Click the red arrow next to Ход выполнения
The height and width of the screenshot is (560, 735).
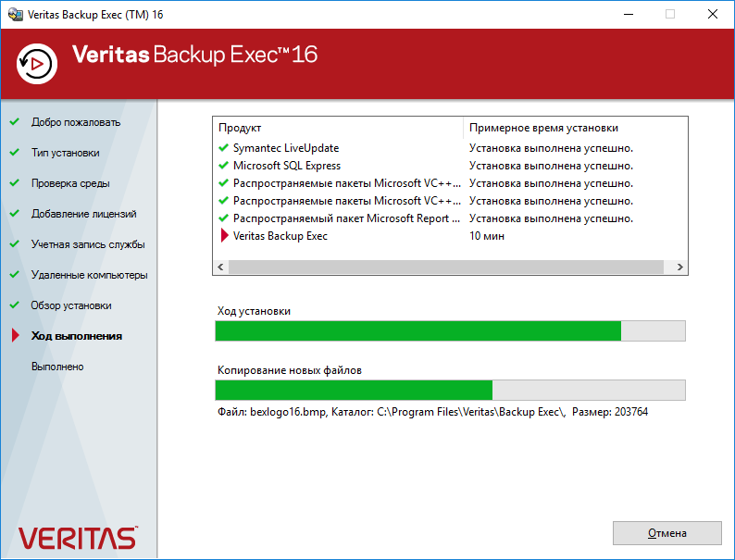(x=16, y=335)
